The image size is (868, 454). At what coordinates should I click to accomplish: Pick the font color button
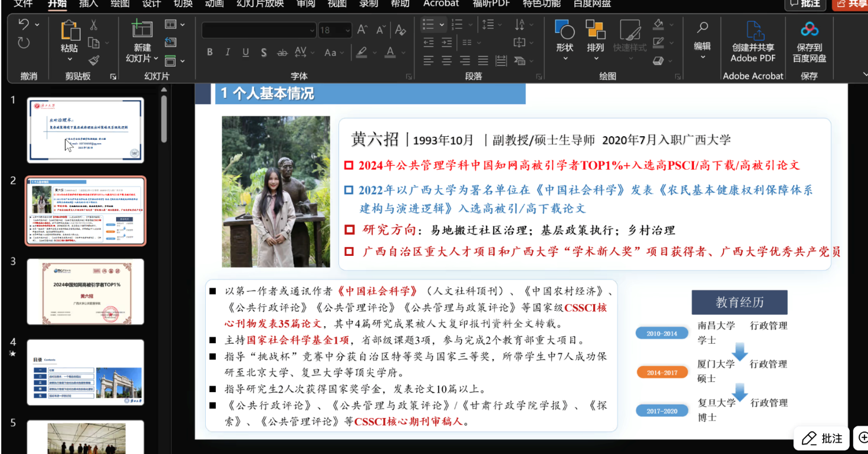pyautogui.click(x=390, y=52)
